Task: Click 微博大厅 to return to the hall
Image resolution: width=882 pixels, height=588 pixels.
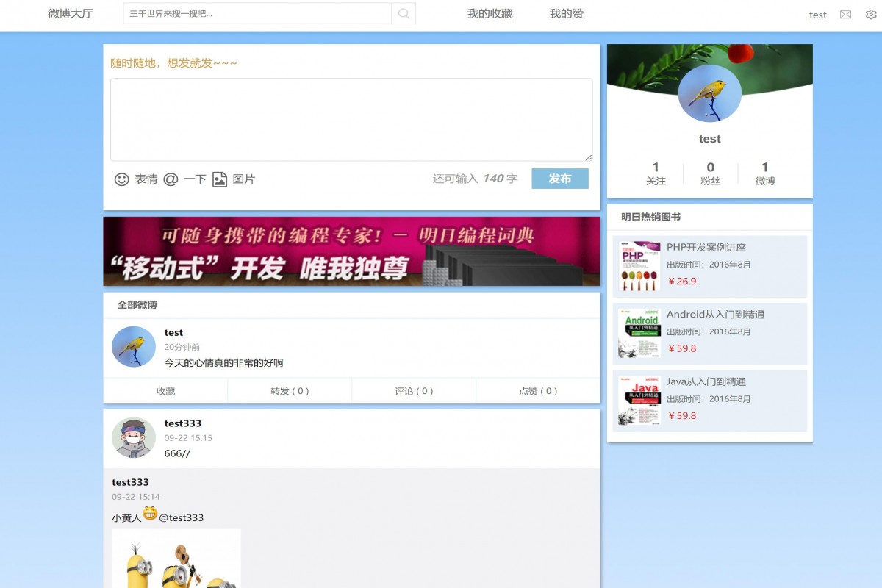Action: pos(69,13)
